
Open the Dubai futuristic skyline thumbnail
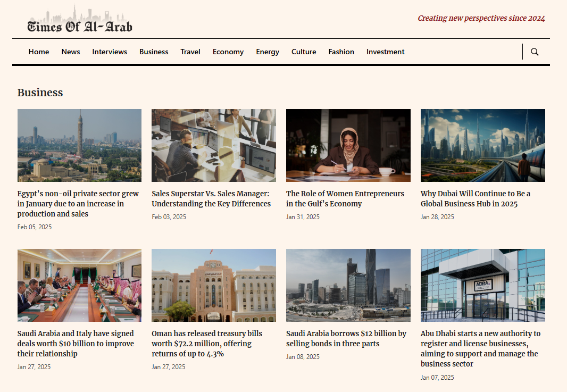coord(482,145)
